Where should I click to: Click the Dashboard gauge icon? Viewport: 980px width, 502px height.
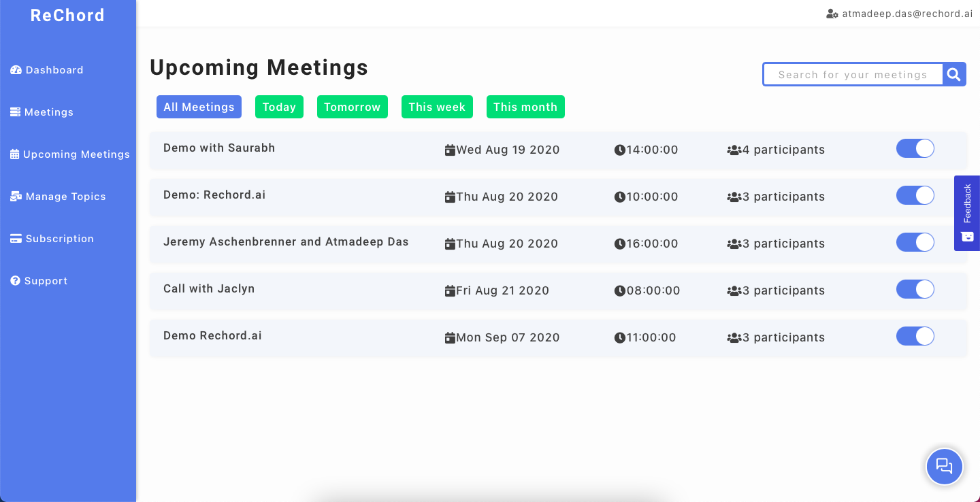[x=16, y=70]
